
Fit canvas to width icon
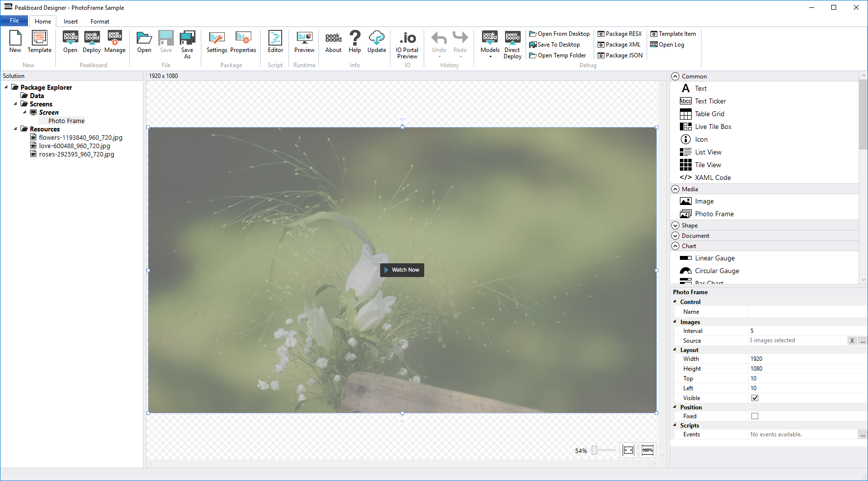click(x=628, y=450)
